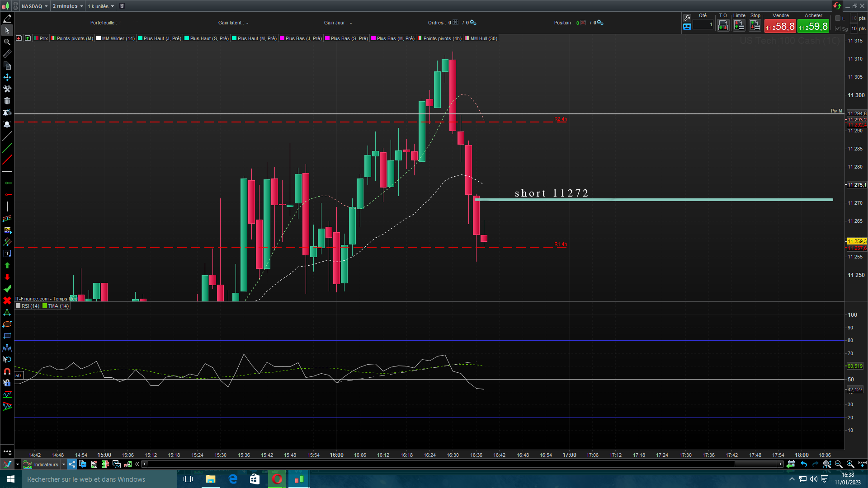The image size is (868, 488).
Task: Select the text annotation tool
Action: click(x=7, y=253)
